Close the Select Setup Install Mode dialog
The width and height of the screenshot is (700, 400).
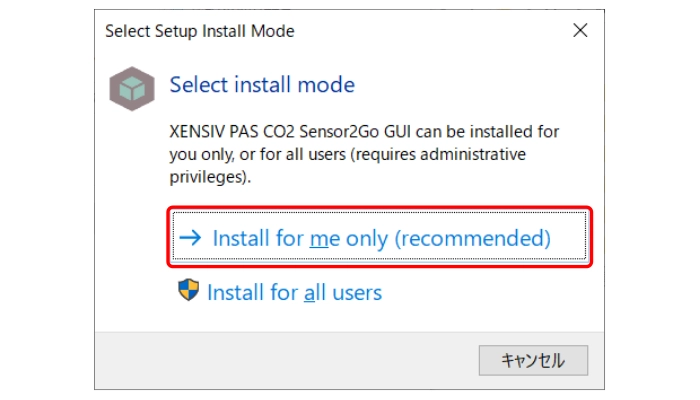coord(580,30)
